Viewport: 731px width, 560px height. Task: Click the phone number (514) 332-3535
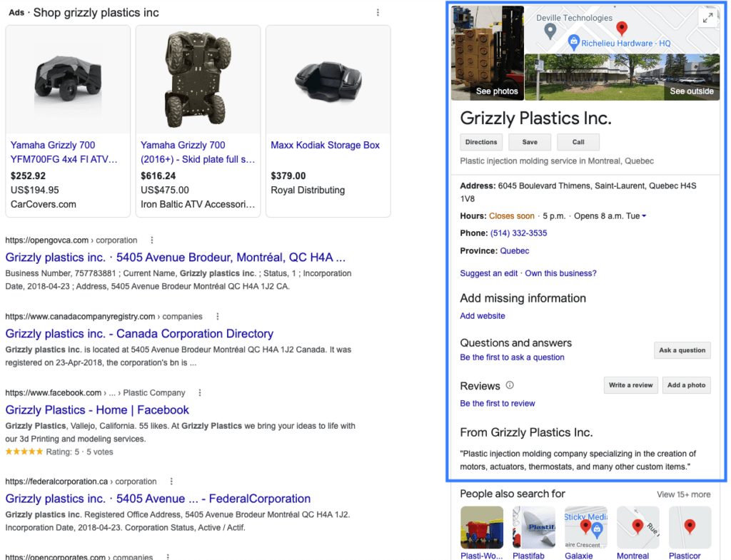pos(518,233)
